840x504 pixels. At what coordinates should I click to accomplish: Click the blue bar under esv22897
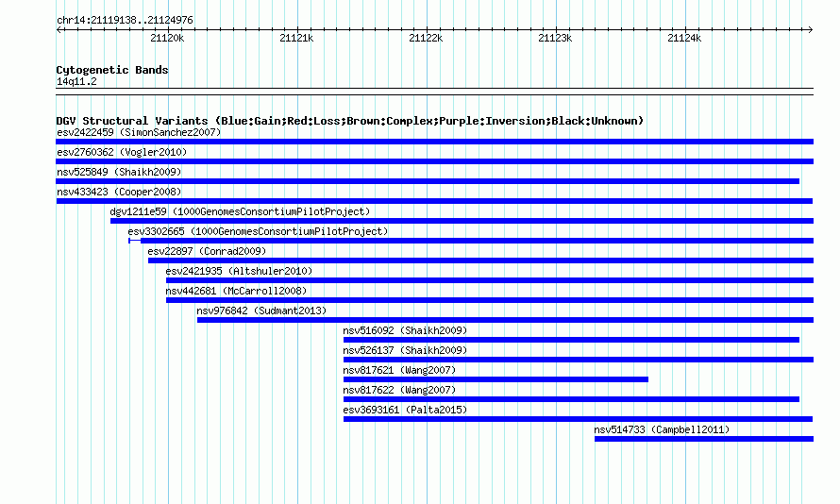point(481,260)
